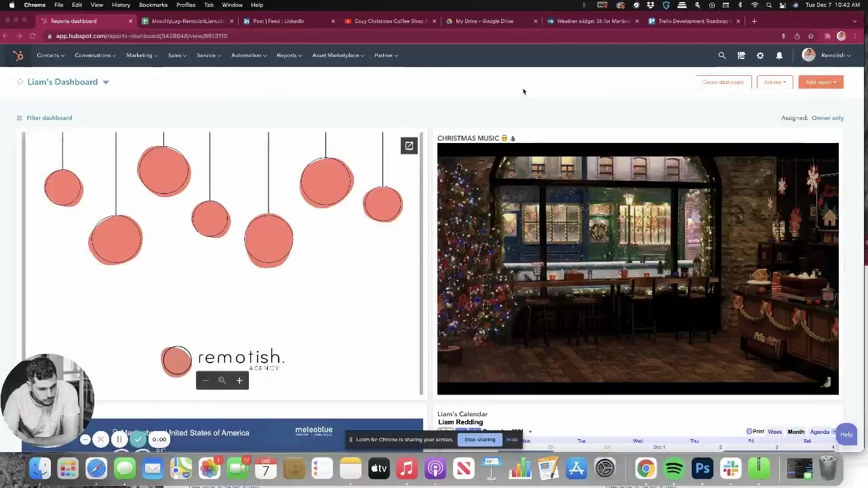
Task: Pause the Loom recording
Action: click(x=119, y=439)
